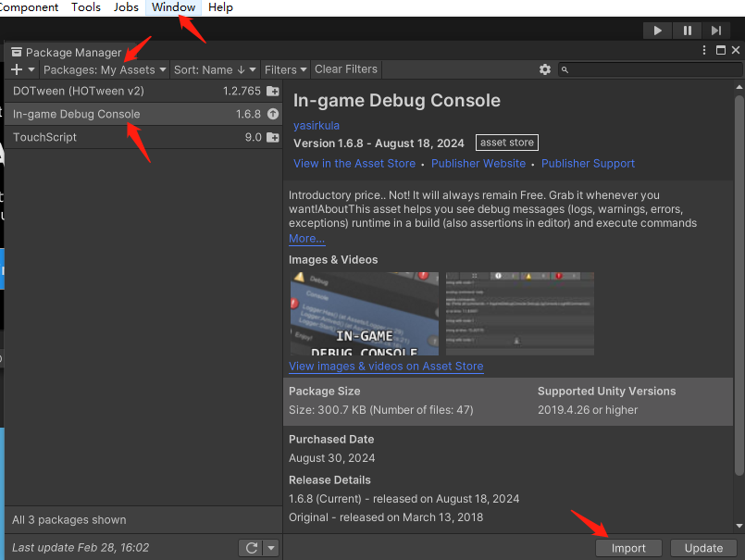
Task: Select TouchScript package row
Action: click(143, 137)
